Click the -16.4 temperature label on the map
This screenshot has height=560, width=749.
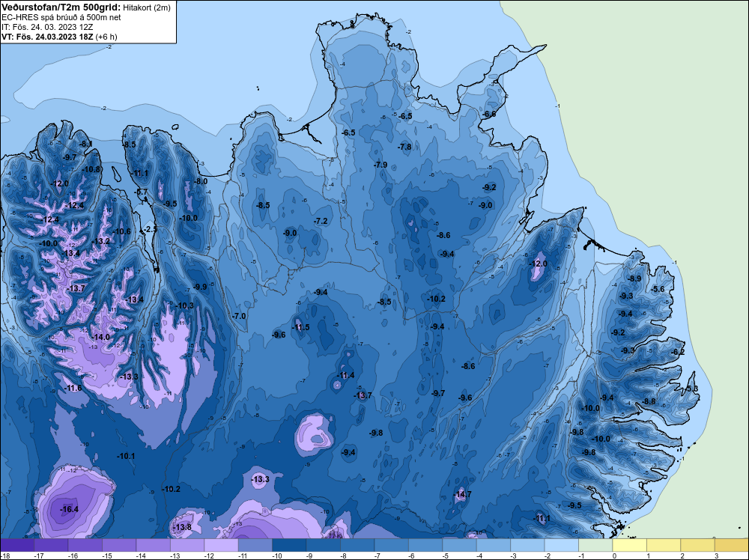pyautogui.click(x=69, y=509)
